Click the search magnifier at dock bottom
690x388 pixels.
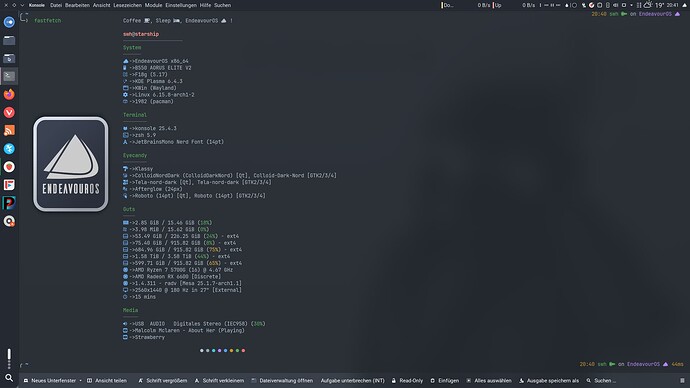pos(9,378)
